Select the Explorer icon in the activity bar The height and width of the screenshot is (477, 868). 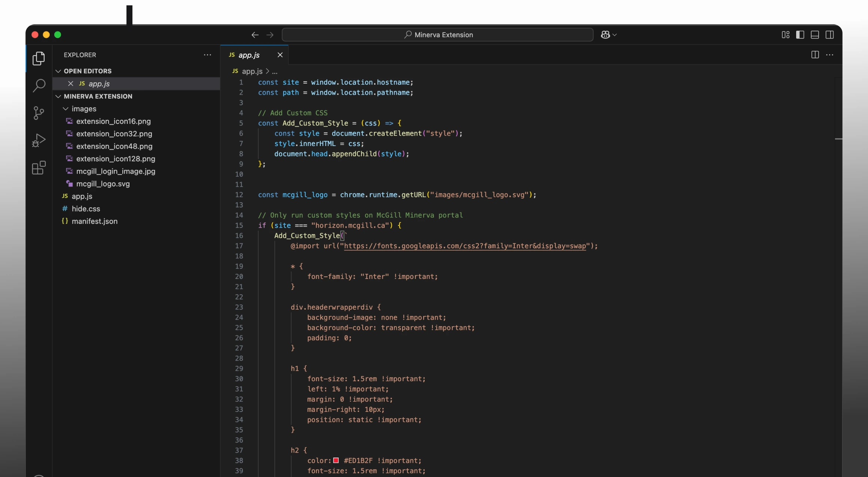pos(39,58)
